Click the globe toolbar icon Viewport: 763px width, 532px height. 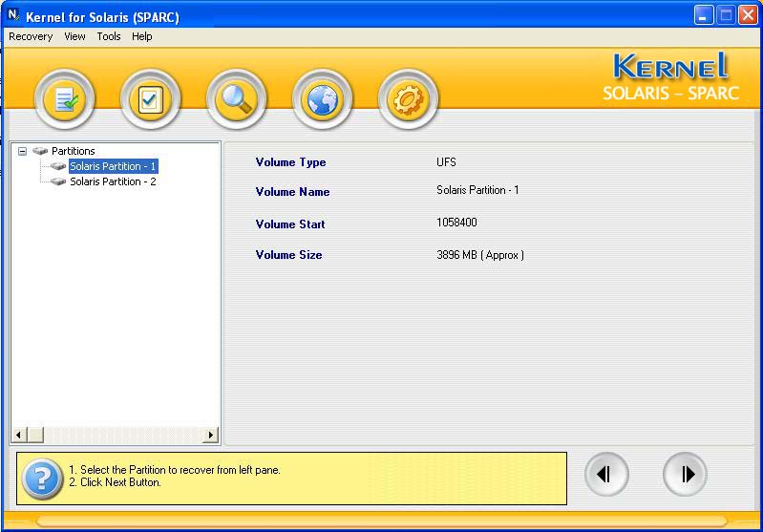coord(322,99)
